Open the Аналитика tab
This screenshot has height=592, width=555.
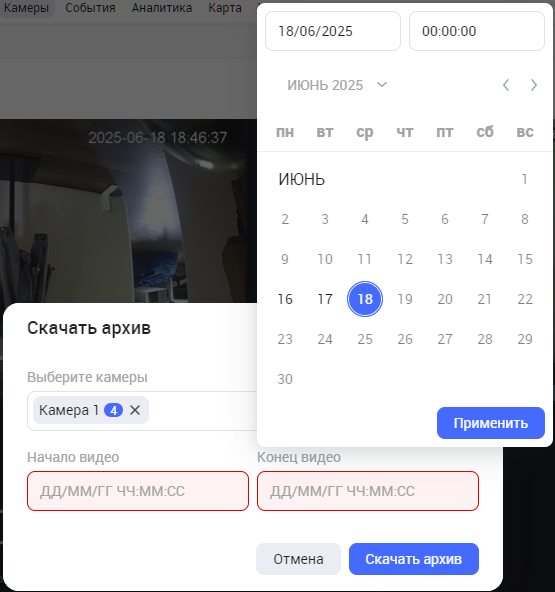[x=162, y=8]
